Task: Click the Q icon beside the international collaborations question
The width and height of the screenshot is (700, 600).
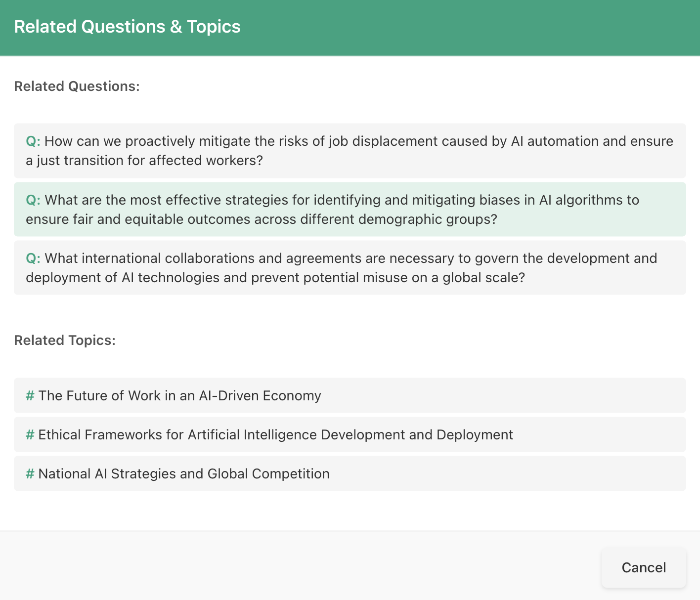Action: click(x=32, y=258)
